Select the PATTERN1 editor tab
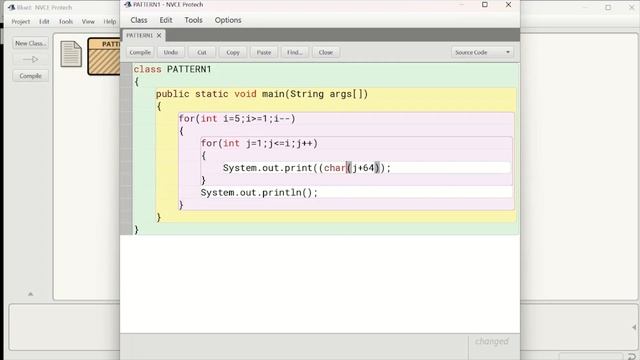Screen dimensions: 640x360 pyautogui.click(x=139, y=36)
